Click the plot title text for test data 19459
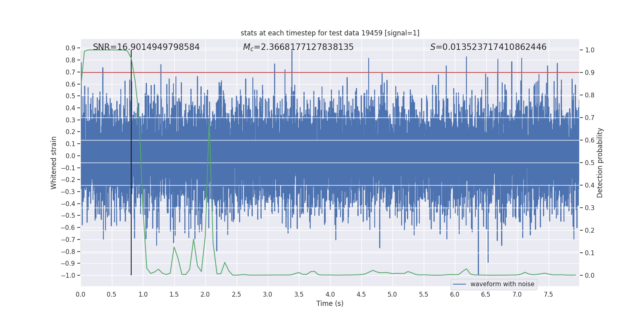644x322 pixels. pyautogui.click(x=330, y=33)
